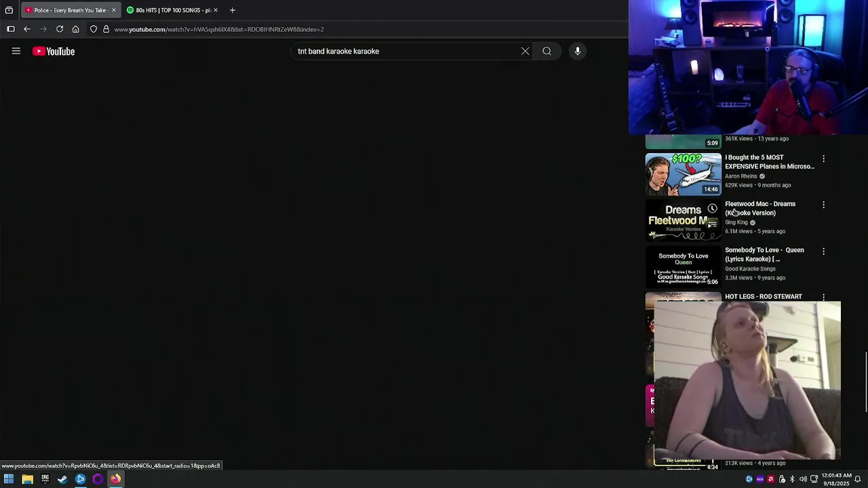Open the Battle.net system tray icon
This screenshot has height=488, width=868.
[x=749, y=479]
